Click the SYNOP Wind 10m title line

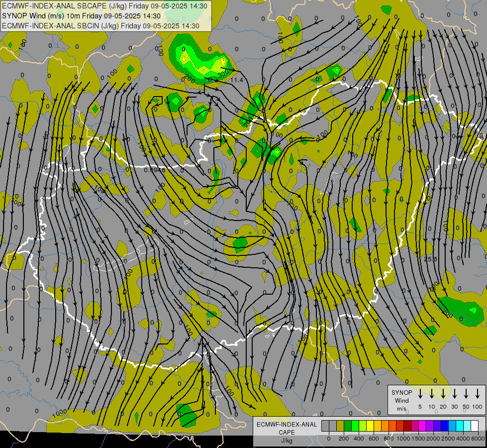point(81,16)
